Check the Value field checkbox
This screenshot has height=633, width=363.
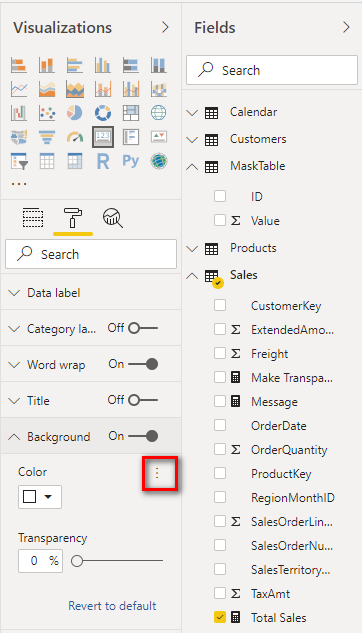220,220
